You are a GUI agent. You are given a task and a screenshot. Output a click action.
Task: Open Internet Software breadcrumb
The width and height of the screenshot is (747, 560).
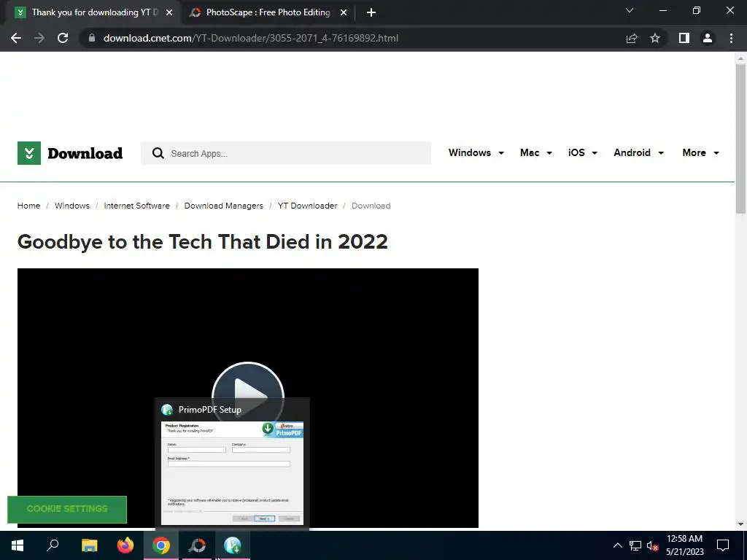[x=136, y=206]
